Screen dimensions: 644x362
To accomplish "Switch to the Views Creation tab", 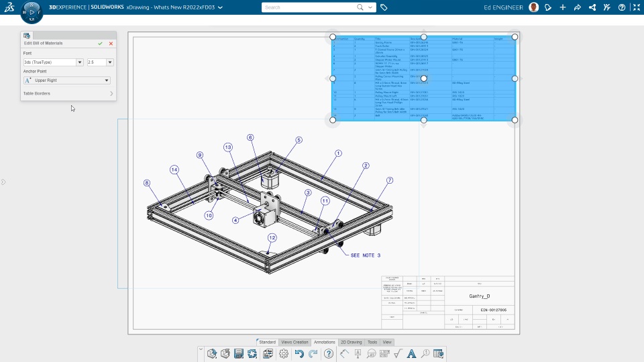I will point(294,342).
